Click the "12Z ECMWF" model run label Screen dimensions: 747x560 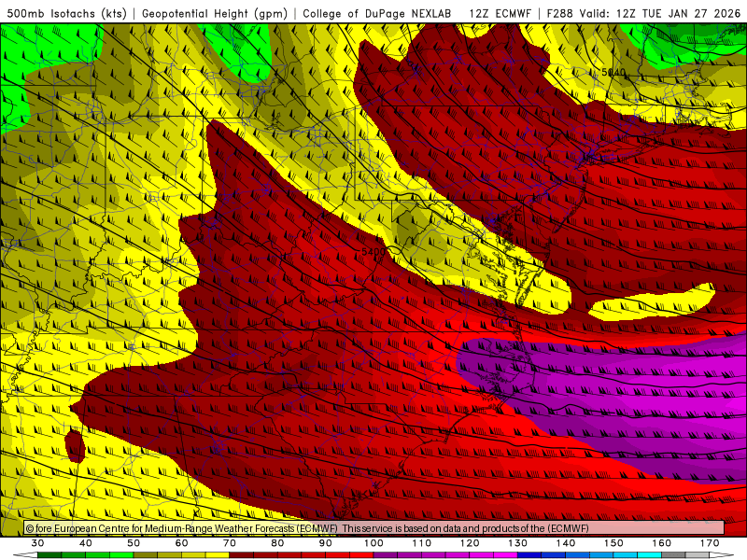tap(500, 13)
